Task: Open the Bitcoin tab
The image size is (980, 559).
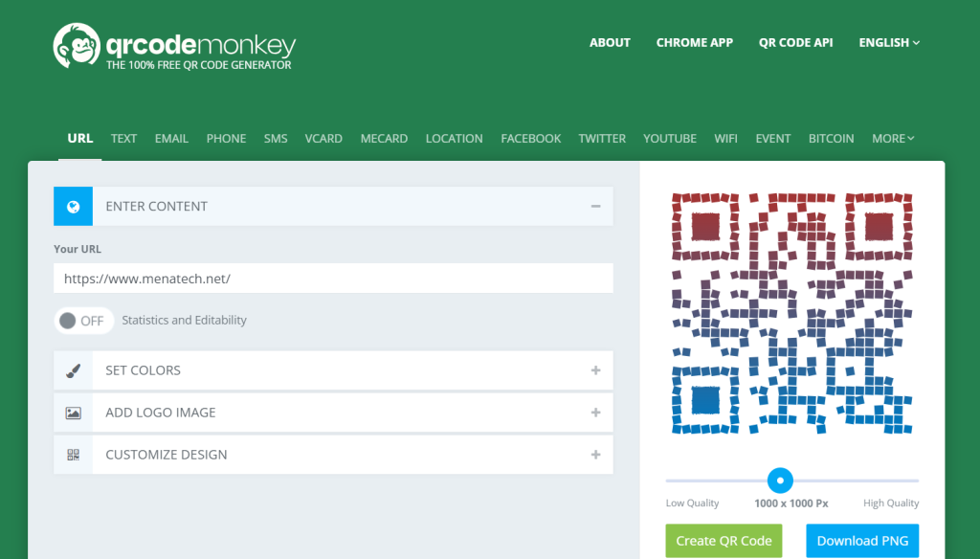Action: (x=832, y=138)
